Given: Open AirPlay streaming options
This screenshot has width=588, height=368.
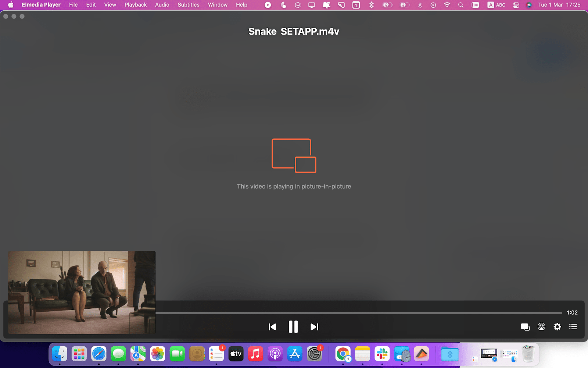Looking at the screenshot, I should (x=541, y=326).
